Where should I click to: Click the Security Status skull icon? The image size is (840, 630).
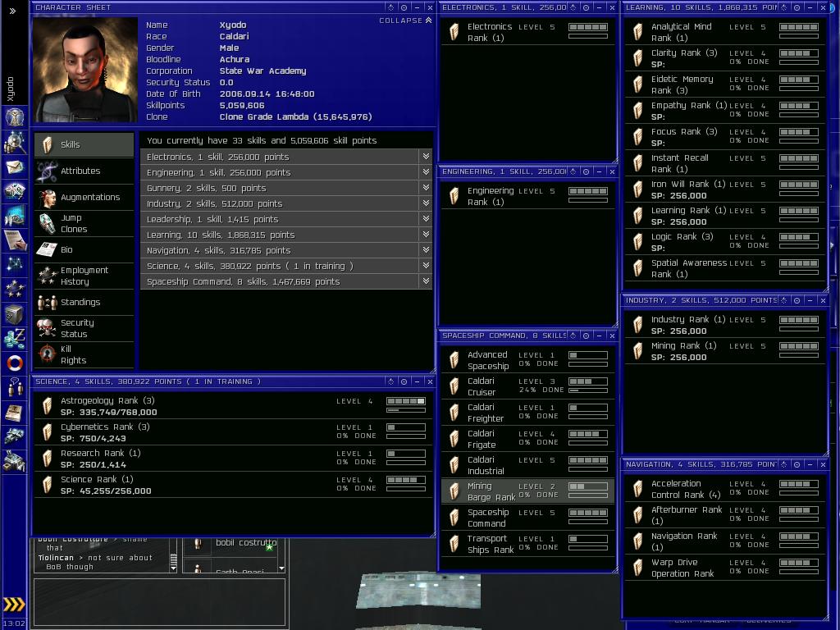(x=47, y=328)
